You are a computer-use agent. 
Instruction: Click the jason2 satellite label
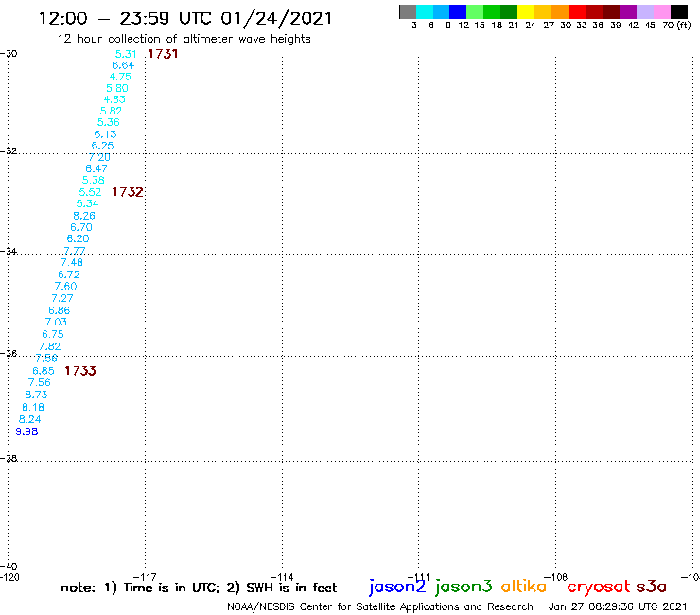point(397,587)
